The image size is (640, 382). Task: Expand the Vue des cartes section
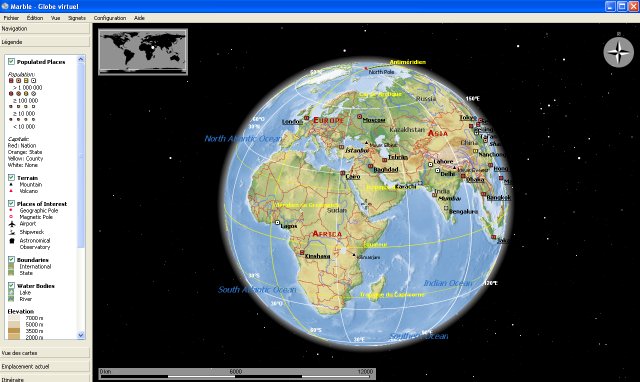point(44,353)
